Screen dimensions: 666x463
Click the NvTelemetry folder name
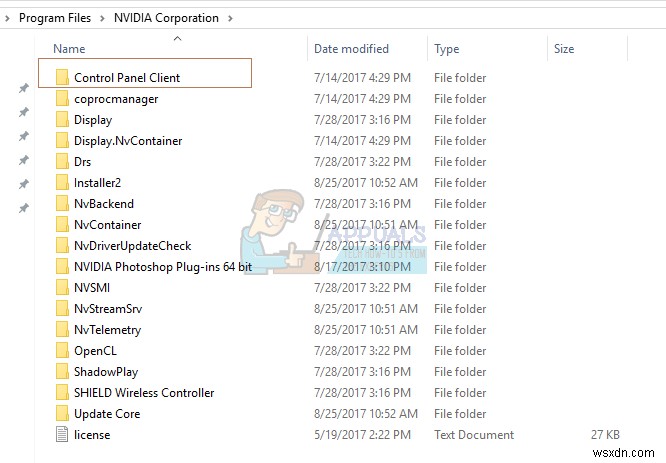[x=107, y=330]
